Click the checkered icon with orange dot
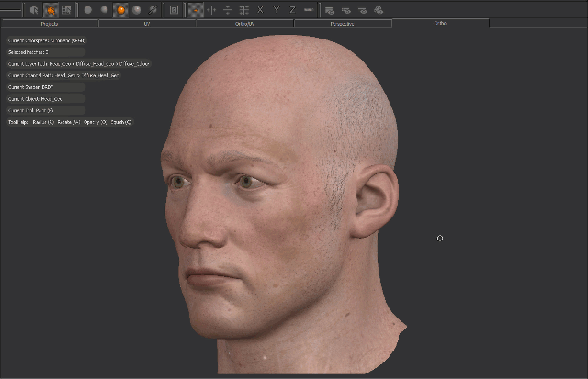The height and width of the screenshot is (379, 588). [x=196, y=9]
